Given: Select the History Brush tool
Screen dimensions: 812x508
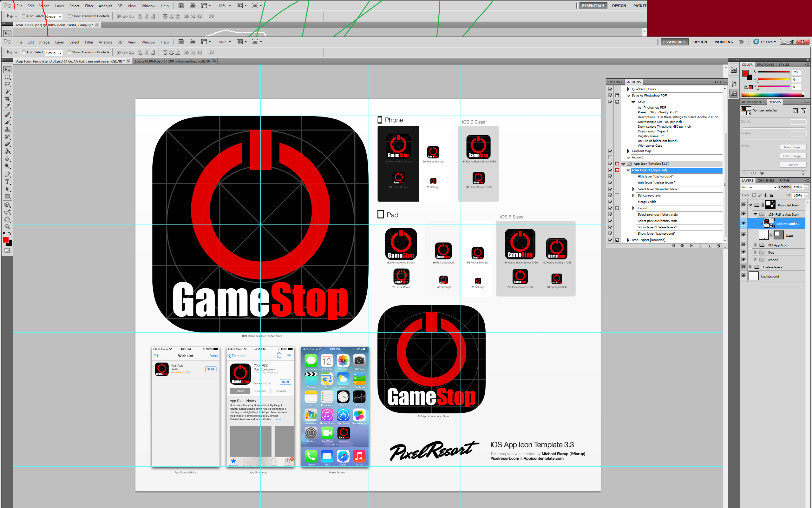Looking at the screenshot, I should tap(7, 137).
